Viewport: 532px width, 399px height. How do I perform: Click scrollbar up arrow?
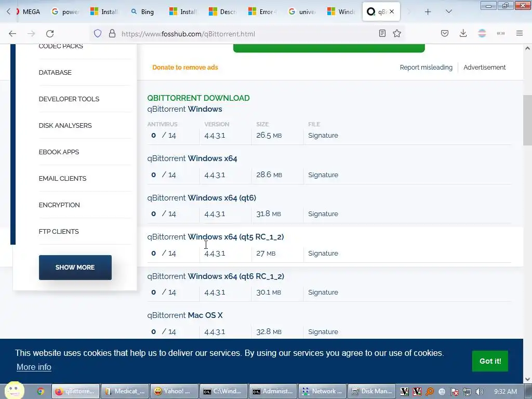pyautogui.click(x=527, y=48)
